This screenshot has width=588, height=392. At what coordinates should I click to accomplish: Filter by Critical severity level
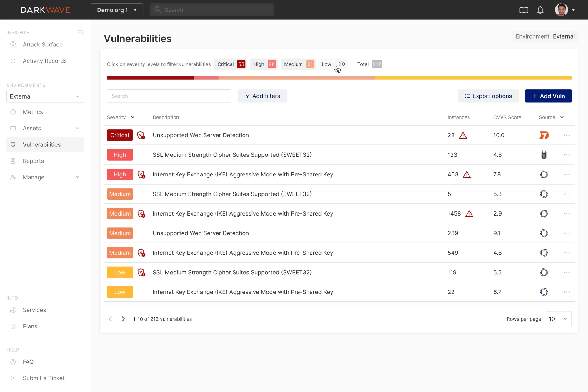tap(230, 64)
